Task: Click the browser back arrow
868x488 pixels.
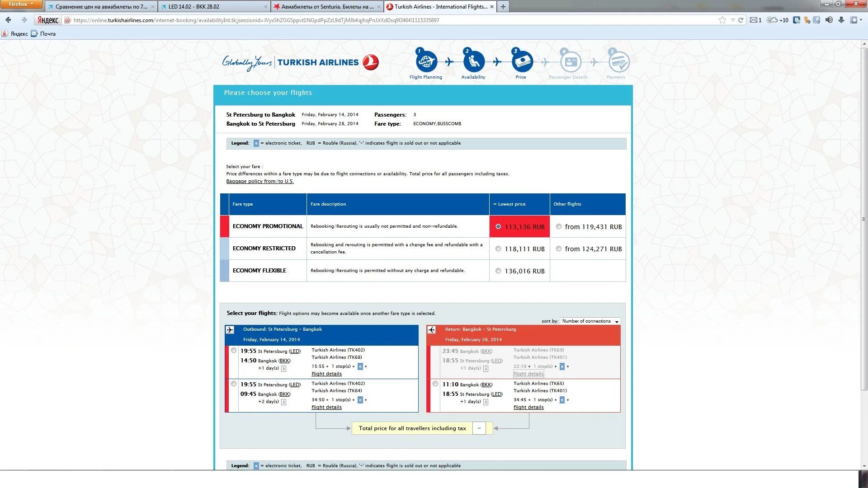Action: (8, 20)
